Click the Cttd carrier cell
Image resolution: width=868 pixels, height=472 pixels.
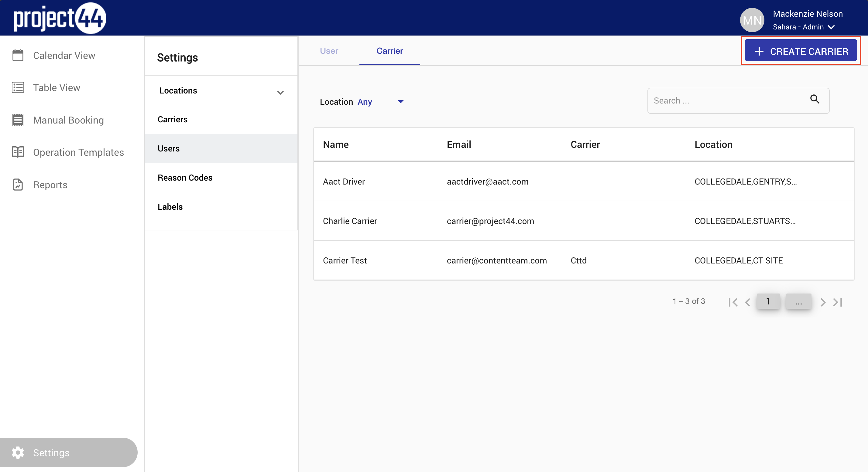click(578, 260)
